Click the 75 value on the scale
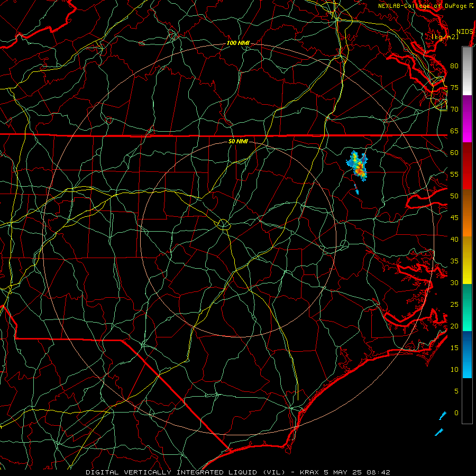 pos(454,87)
